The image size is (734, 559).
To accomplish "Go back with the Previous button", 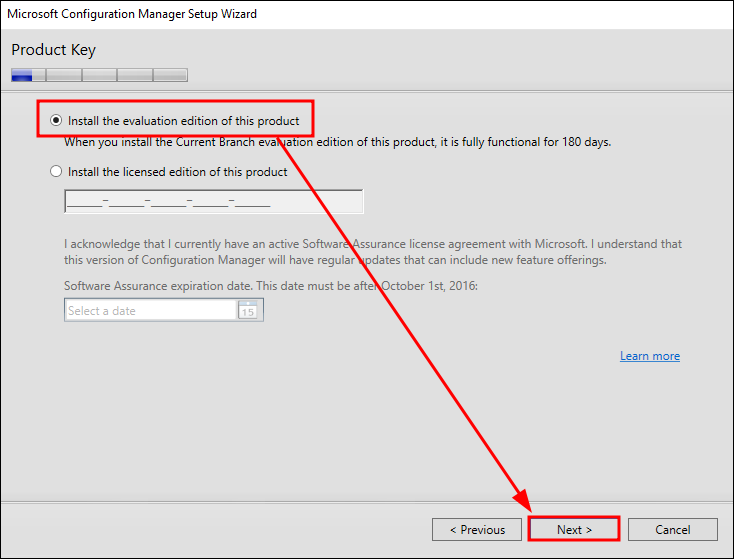I will coord(476,530).
